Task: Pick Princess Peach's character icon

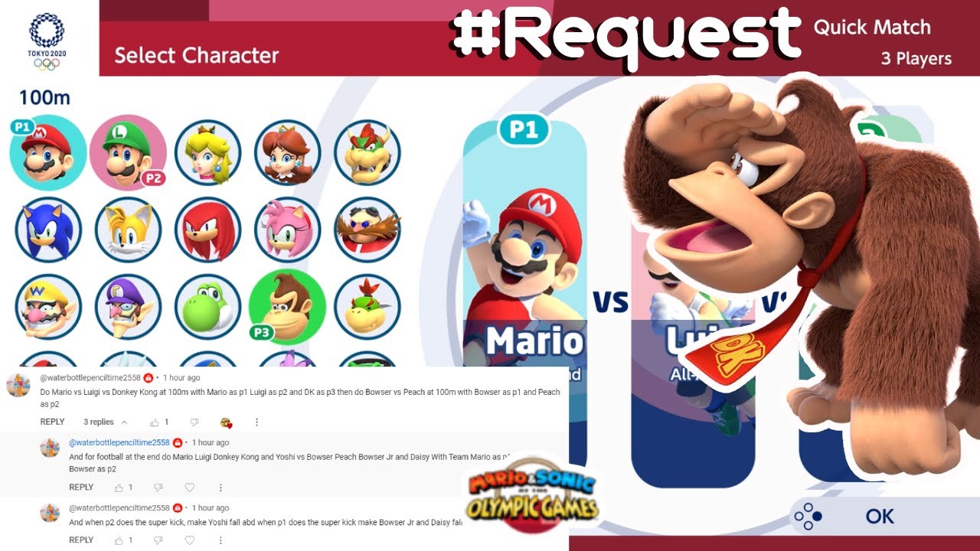Action: tap(207, 152)
